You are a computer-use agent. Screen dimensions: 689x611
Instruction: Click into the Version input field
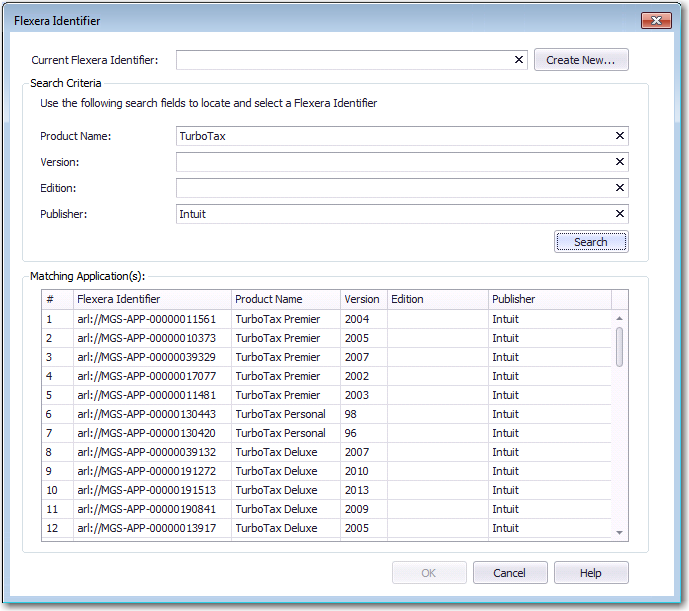click(x=393, y=162)
